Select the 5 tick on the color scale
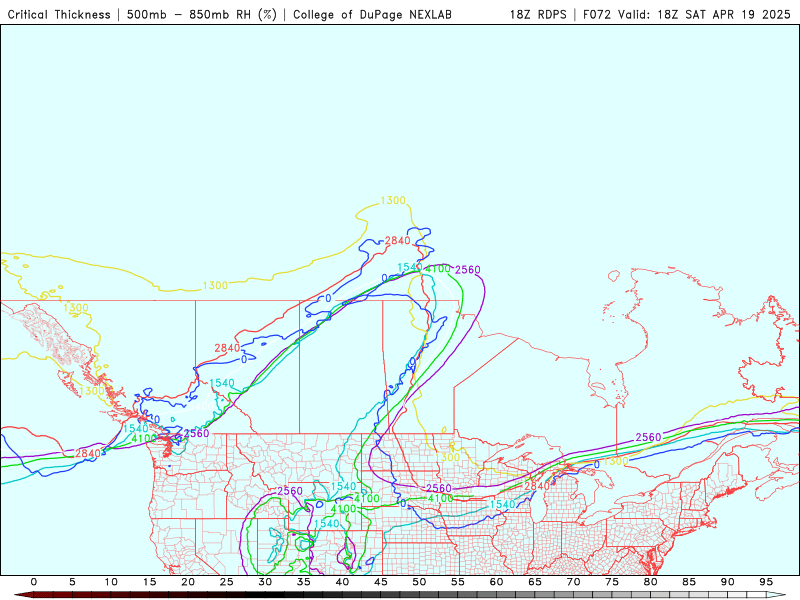 coord(72,582)
